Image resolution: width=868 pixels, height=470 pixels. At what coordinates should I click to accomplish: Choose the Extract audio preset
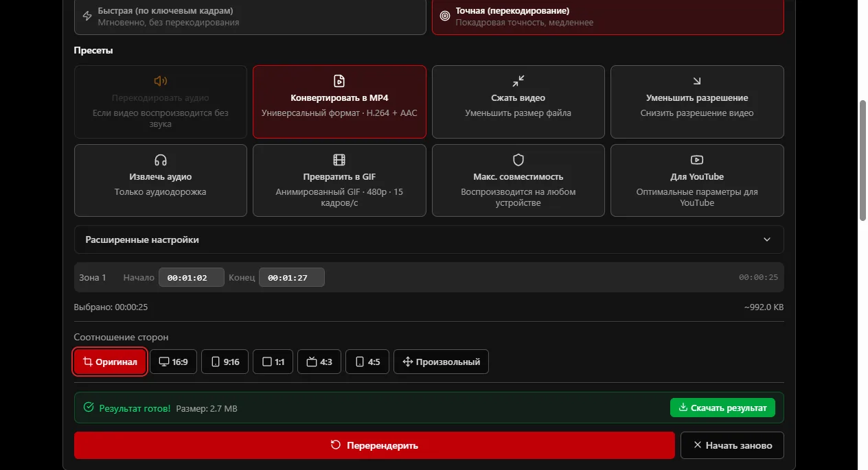click(x=161, y=180)
